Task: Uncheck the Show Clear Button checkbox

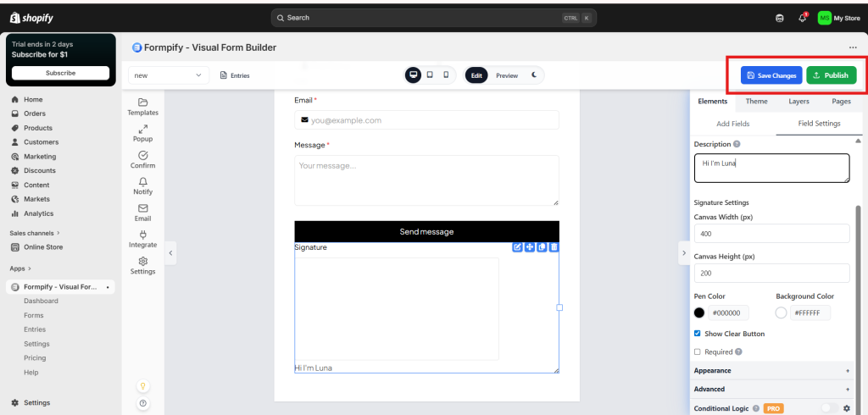Action: click(698, 334)
